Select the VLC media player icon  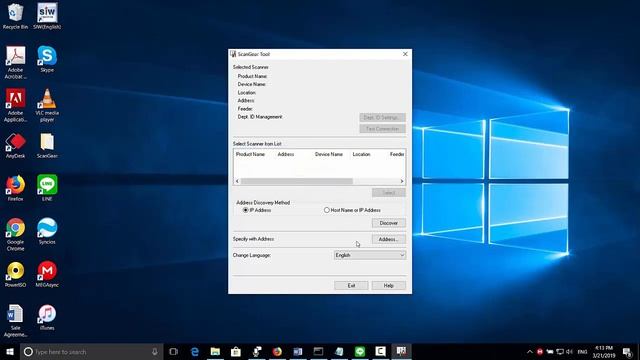tap(47, 105)
